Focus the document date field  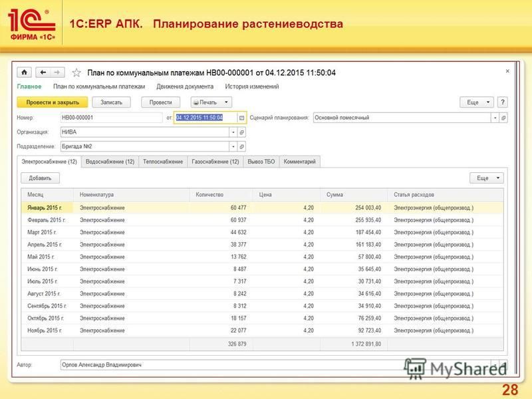pos(205,118)
